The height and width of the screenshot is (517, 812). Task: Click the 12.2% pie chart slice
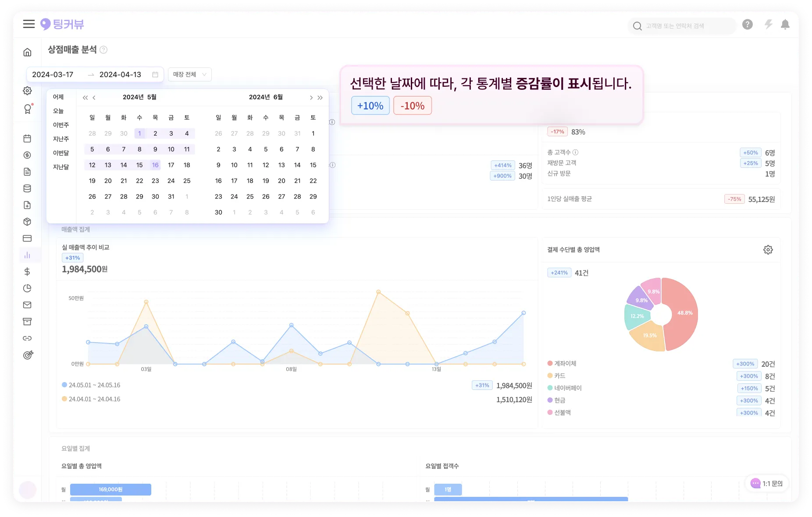click(x=637, y=316)
